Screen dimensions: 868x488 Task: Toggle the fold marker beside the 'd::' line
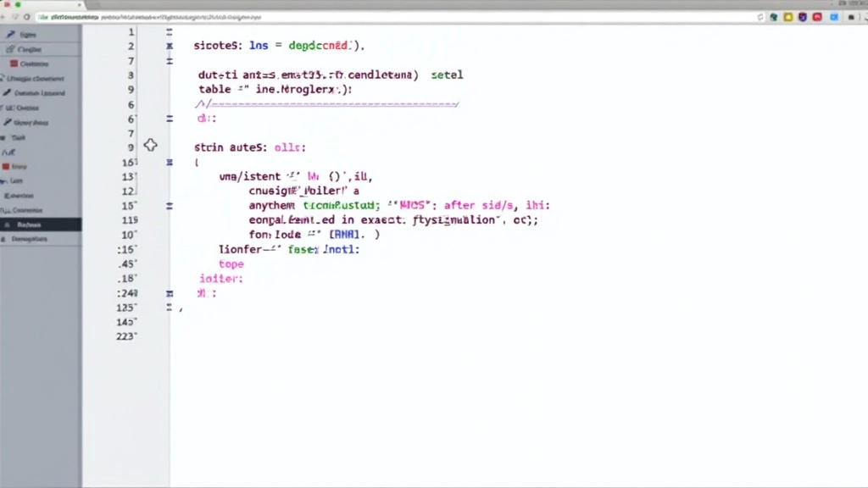point(170,119)
